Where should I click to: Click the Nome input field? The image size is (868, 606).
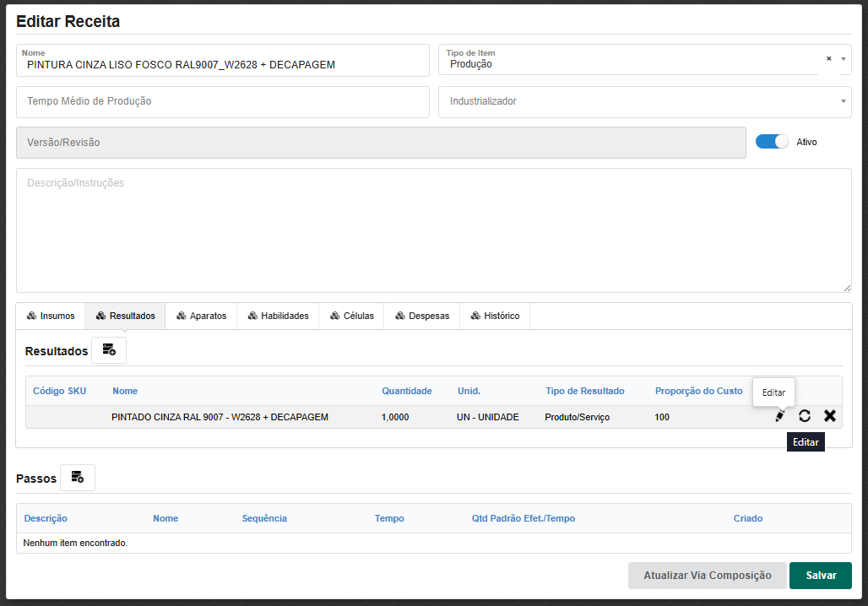point(223,64)
